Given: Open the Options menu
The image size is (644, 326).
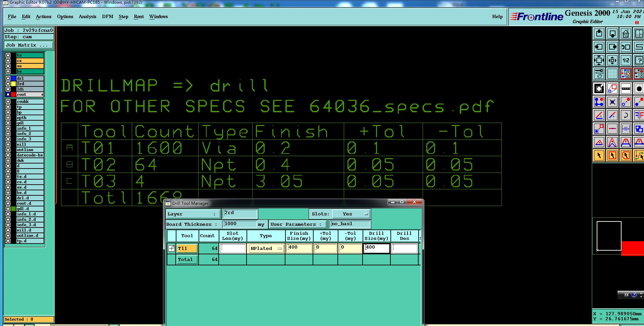Looking at the screenshot, I should click(65, 16).
